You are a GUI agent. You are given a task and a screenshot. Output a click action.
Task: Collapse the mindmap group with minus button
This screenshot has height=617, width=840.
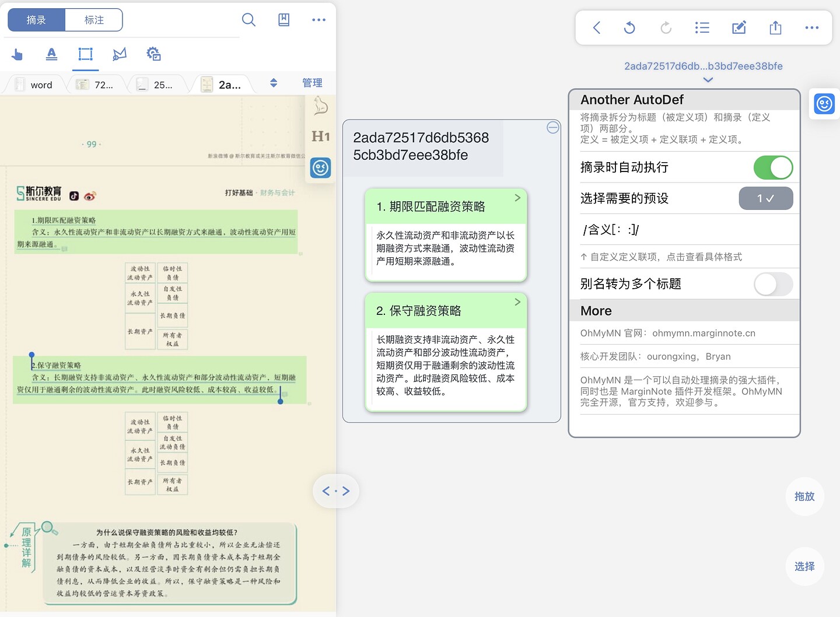[553, 128]
